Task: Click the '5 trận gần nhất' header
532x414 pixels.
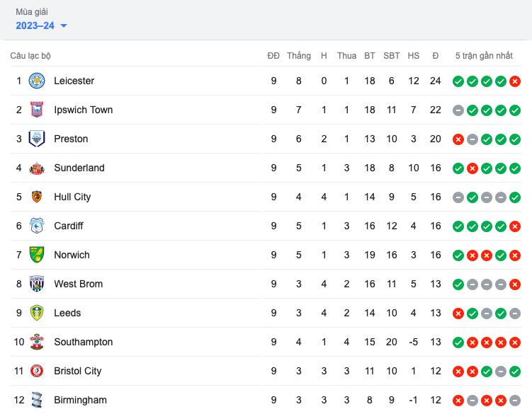Action: coord(484,56)
